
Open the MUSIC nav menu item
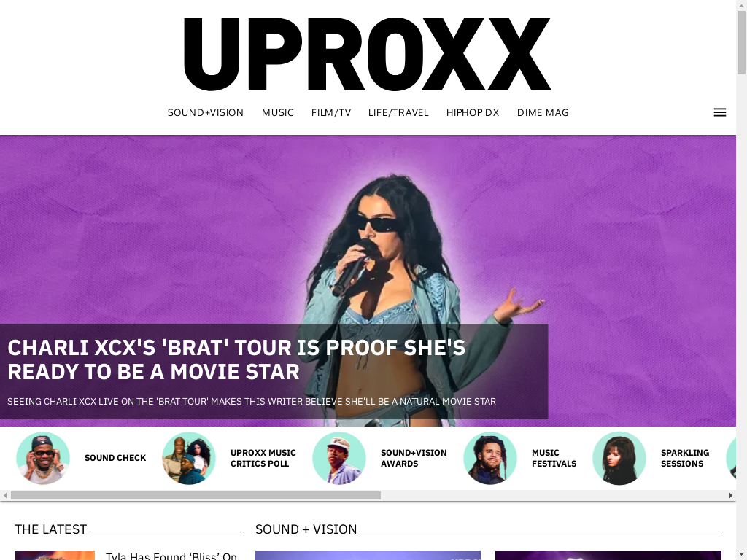pyautogui.click(x=277, y=112)
